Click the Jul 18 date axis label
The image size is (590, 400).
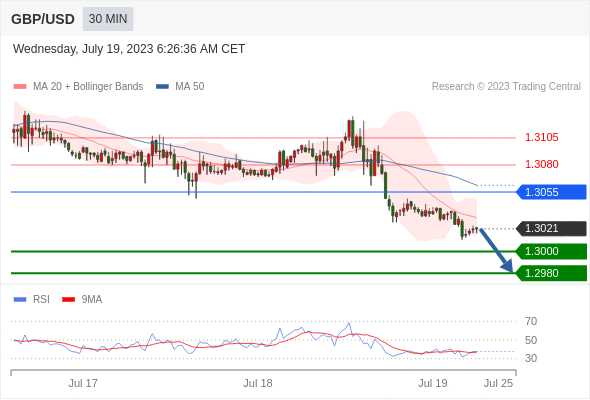click(x=258, y=383)
